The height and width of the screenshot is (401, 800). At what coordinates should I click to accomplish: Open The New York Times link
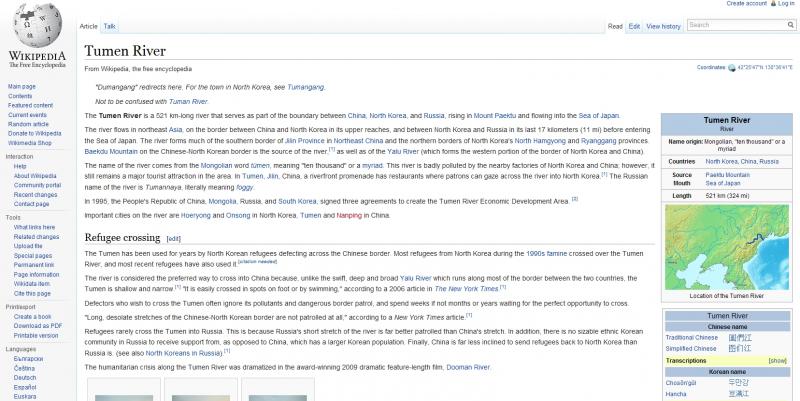[x=466, y=289]
